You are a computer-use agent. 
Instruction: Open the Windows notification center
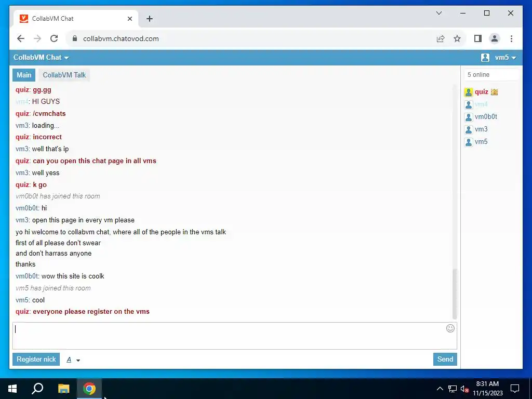point(515,389)
